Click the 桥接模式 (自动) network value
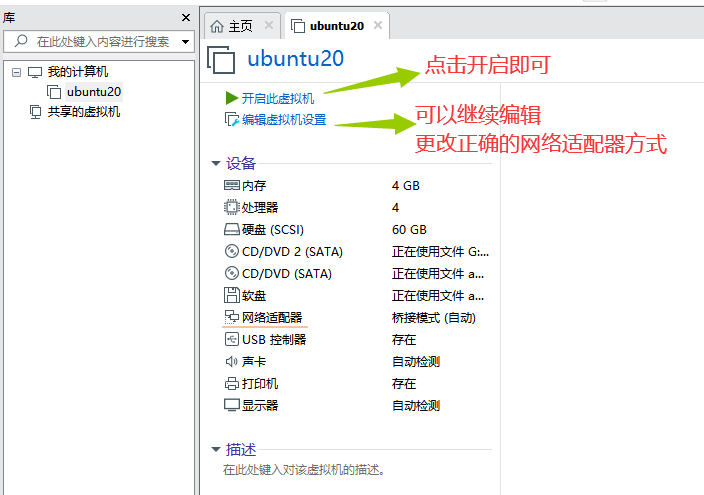This screenshot has width=704, height=495. point(434,318)
